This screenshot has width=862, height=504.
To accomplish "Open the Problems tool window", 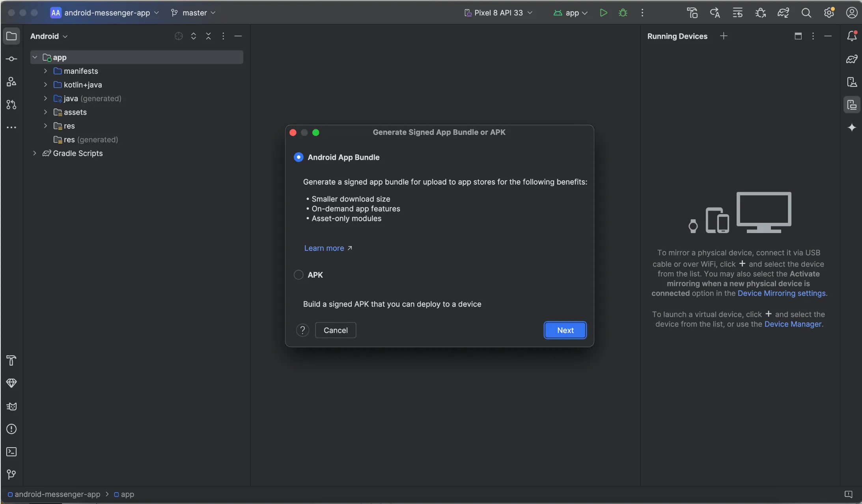I will [11, 429].
